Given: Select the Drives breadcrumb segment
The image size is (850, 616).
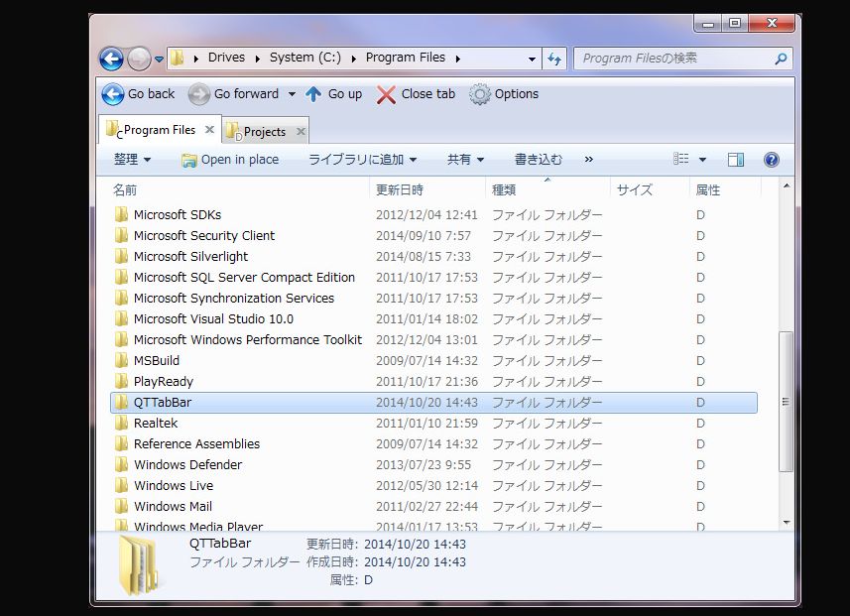Looking at the screenshot, I should [226, 58].
